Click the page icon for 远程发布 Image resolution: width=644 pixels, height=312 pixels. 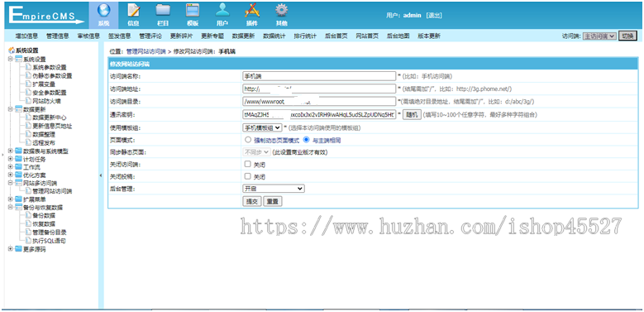[x=28, y=142]
